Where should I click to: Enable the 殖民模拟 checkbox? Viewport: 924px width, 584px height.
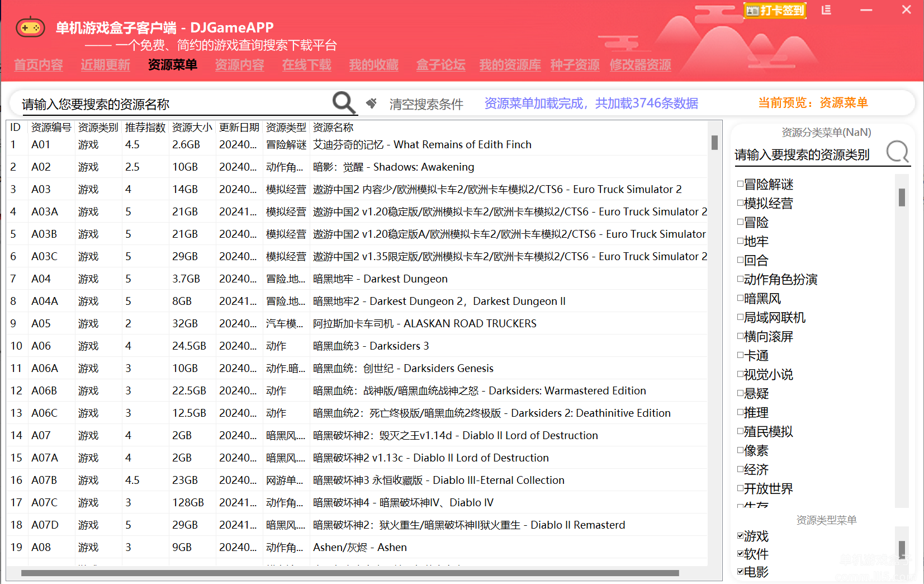click(x=740, y=431)
